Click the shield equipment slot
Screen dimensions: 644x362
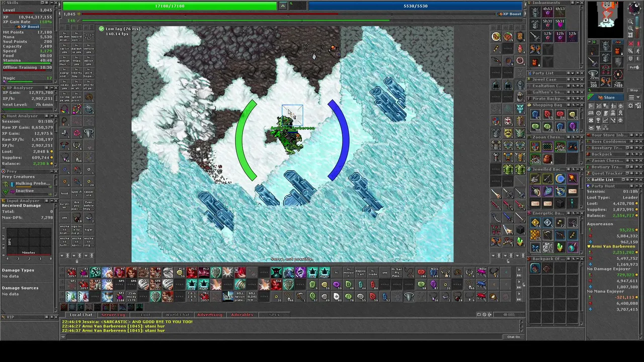[x=618, y=62]
